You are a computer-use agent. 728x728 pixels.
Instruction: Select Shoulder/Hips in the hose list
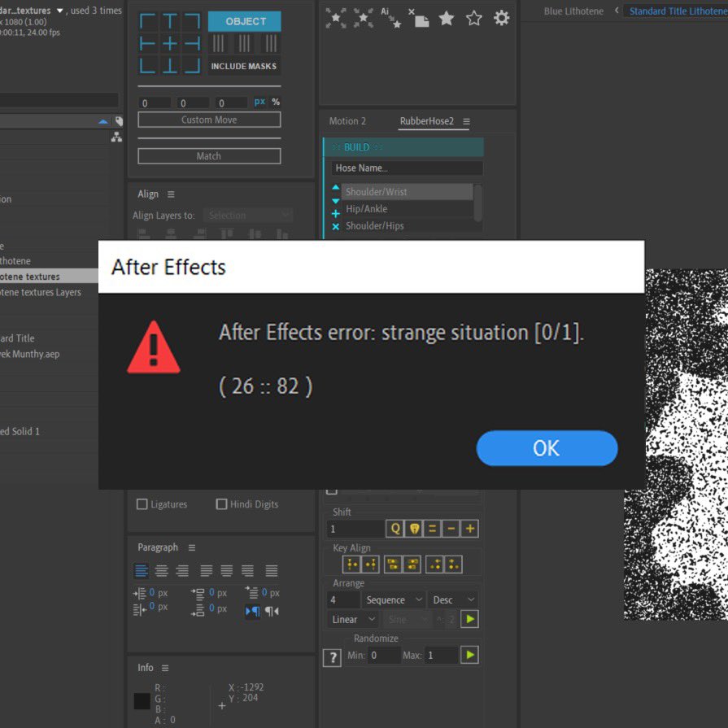(407, 226)
